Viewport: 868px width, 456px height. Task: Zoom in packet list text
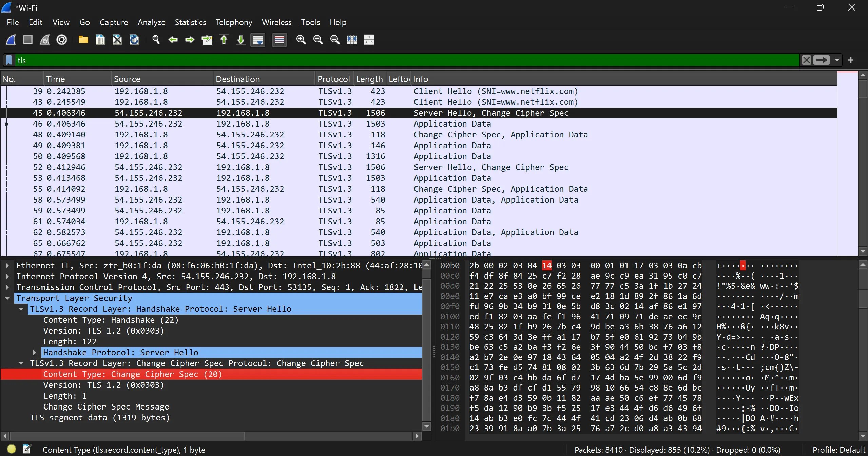tap(301, 40)
